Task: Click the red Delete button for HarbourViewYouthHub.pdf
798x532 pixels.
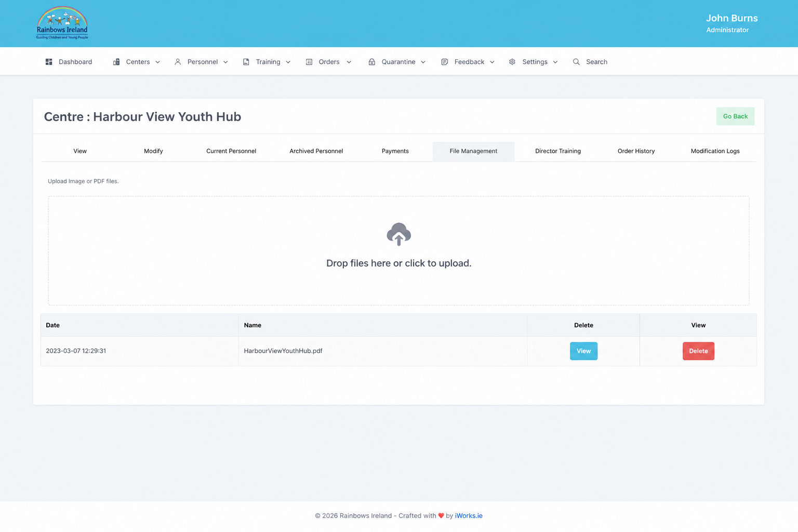Action: click(698, 351)
